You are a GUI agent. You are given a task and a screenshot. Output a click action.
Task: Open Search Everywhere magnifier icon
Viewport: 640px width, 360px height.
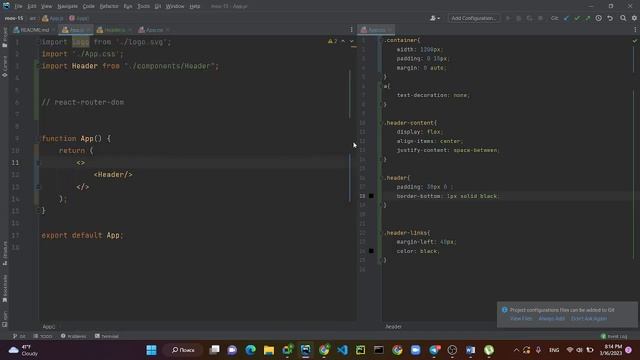pyautogui.click(x=623, y=18)
